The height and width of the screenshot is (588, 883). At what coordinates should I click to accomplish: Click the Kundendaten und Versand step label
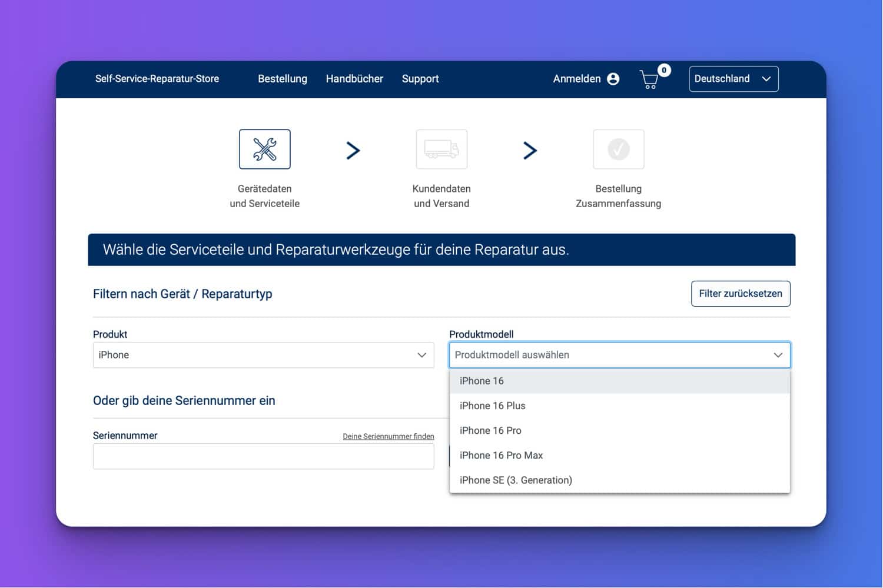coord(441,196)
